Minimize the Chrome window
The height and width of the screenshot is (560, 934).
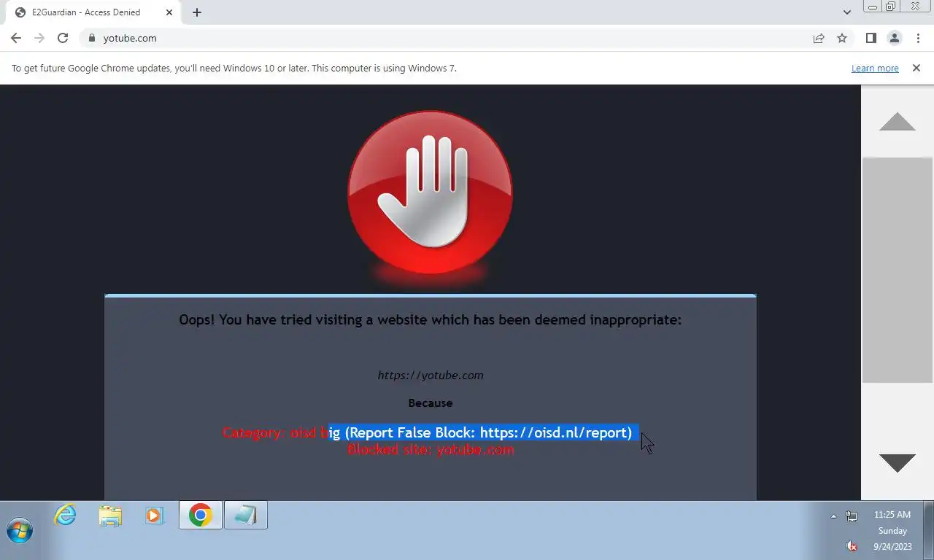pos(871,7)
